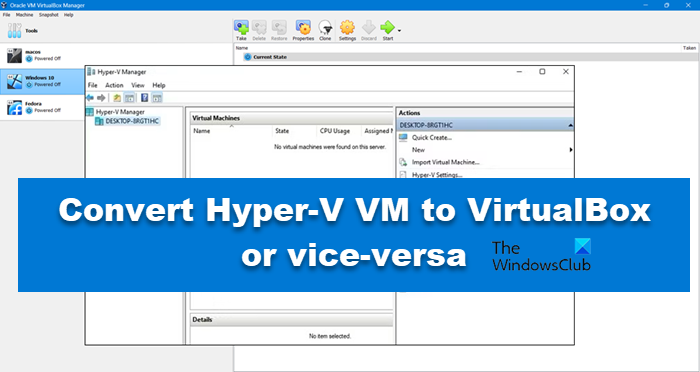Select the Windows 10 virtual machine
The image size is (700, 372).
[x=42, y=81]
